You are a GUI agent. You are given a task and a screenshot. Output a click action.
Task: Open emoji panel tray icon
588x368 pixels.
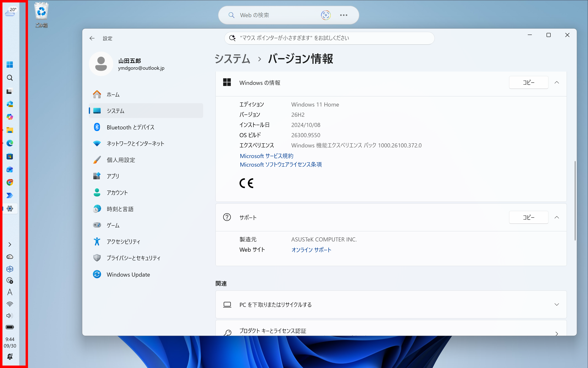point(10,281)
